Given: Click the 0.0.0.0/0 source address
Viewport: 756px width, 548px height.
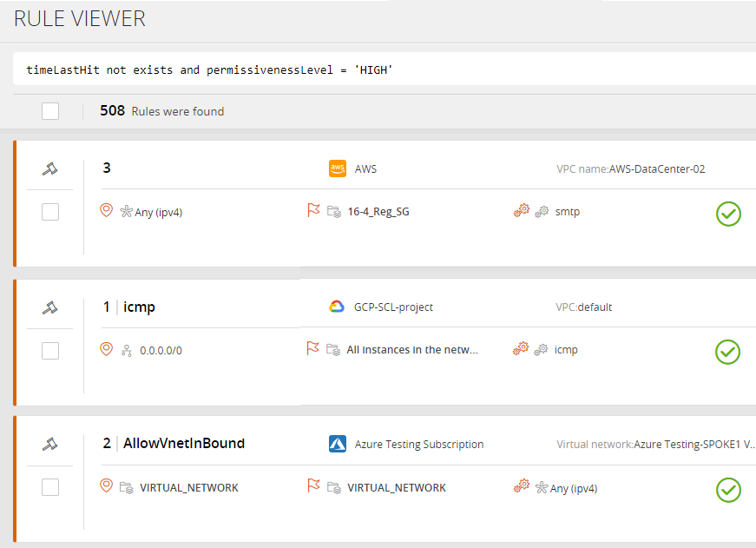Looking at the screenshot, I should click(x=161, y=351).
